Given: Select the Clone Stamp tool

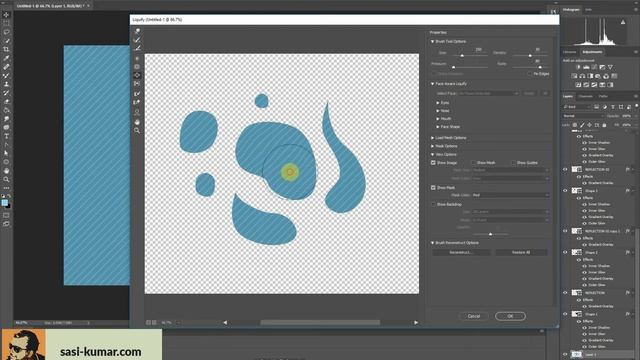Looking at the screenshot, I should pyautogui.click(x=6, y=84).
